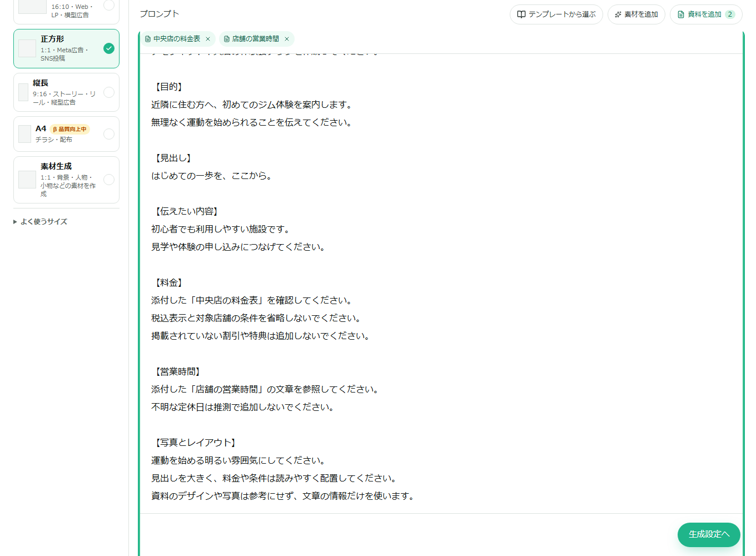
Task: Select the 素材生成 radio button
Action: [x=109, y=180]
